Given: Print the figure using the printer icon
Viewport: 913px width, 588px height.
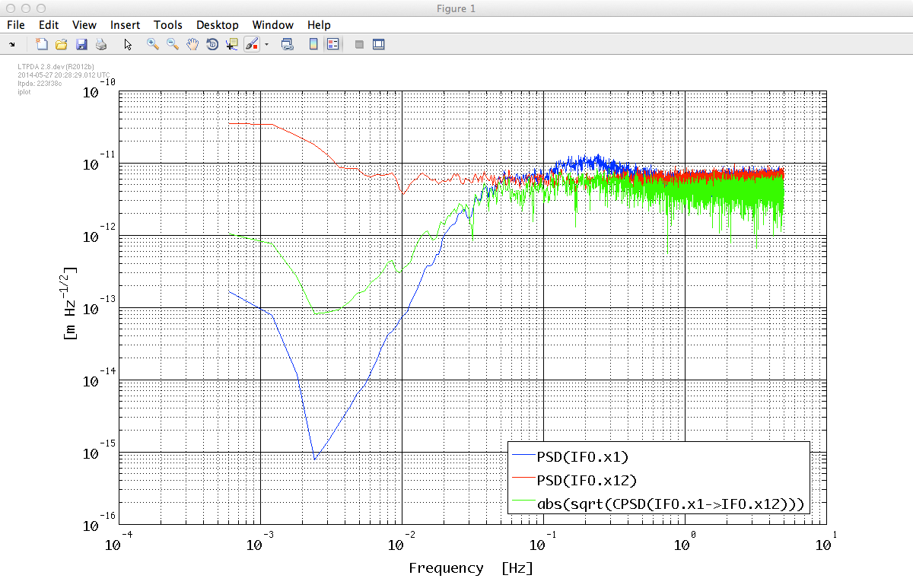Looking at the screenshot, I should pyautogui.click(x=101, y=44).
